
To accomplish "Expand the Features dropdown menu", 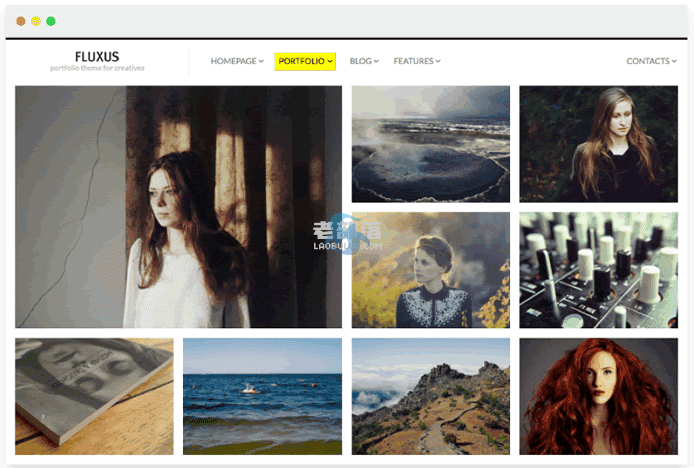I will [x=416, y=61].
